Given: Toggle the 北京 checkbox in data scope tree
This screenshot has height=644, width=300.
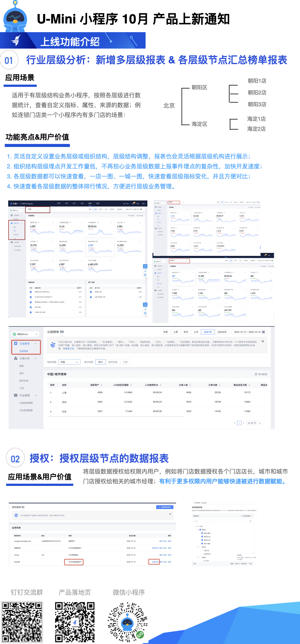Looking at the screenshot, I should (198, 526).
